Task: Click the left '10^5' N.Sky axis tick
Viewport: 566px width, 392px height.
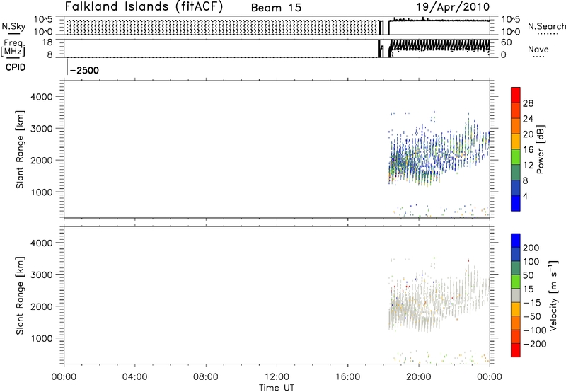Action: (43, 20)
